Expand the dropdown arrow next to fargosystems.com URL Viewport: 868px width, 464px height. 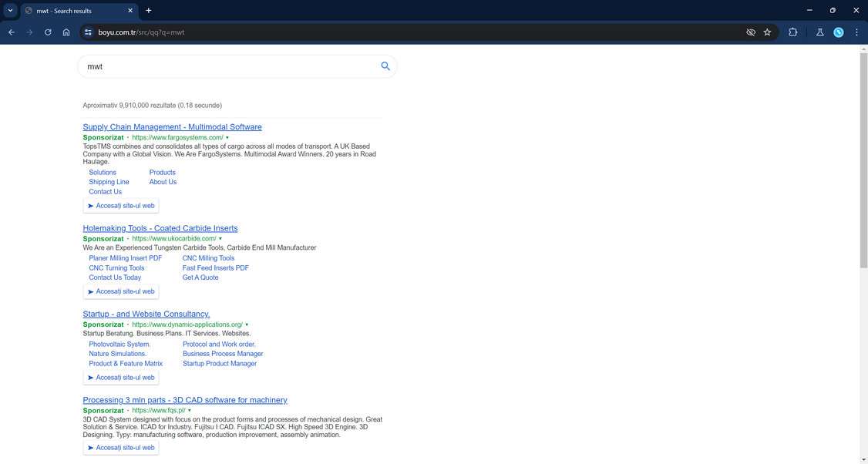pyautogui.click(x=227, y=137)
